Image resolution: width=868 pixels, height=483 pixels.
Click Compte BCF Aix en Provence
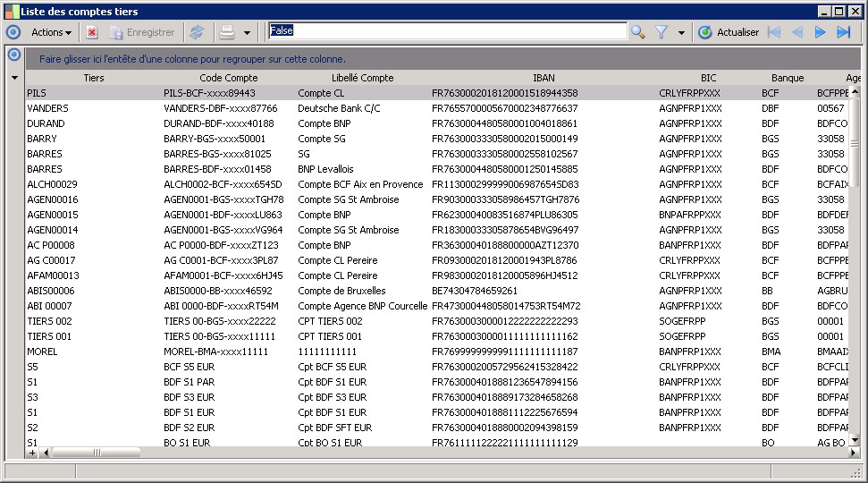click(360, 184)
